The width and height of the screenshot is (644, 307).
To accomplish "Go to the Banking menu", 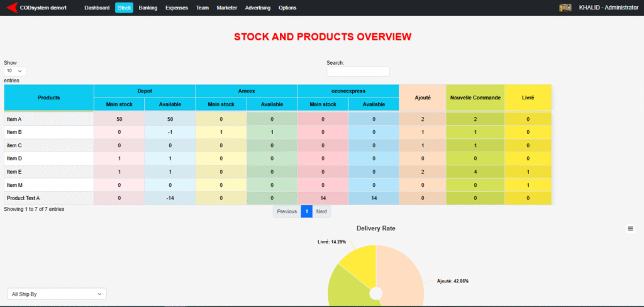I will [x=148, y=8].
